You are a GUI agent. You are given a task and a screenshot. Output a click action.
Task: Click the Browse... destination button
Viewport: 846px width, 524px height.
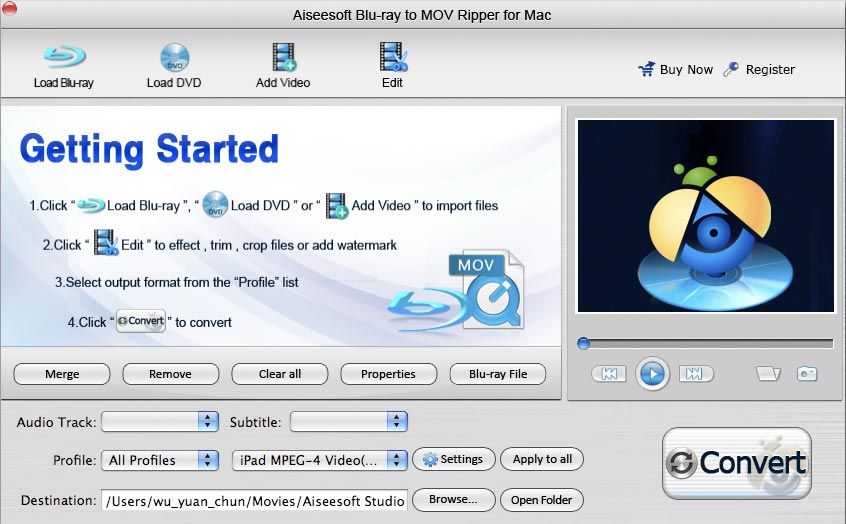click(453, 500)
